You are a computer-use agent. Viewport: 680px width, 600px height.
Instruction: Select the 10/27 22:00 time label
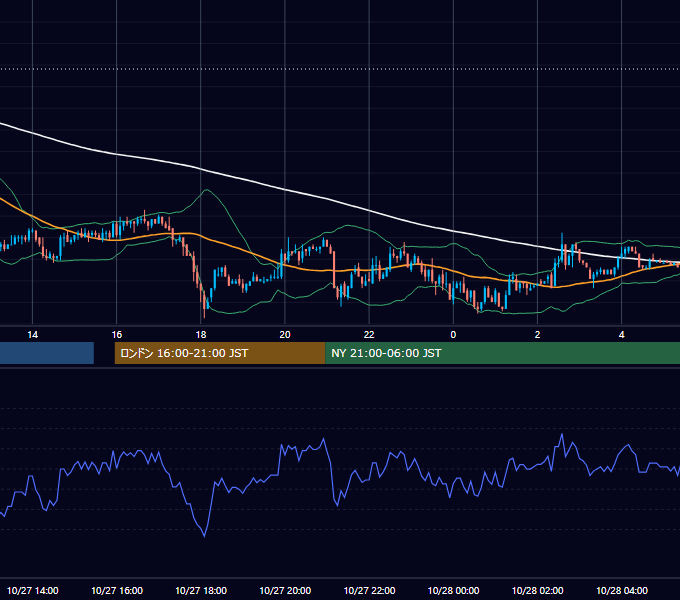tap(369, 590)
